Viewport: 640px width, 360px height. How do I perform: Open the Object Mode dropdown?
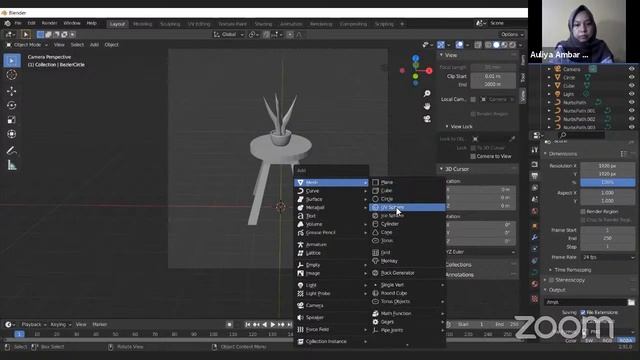pyautogui.click(x=27, y=45)
